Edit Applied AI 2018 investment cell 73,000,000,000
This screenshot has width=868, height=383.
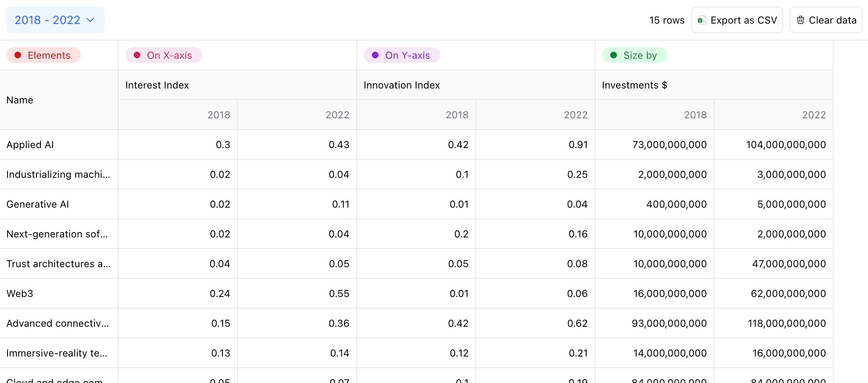click(669, 145)
